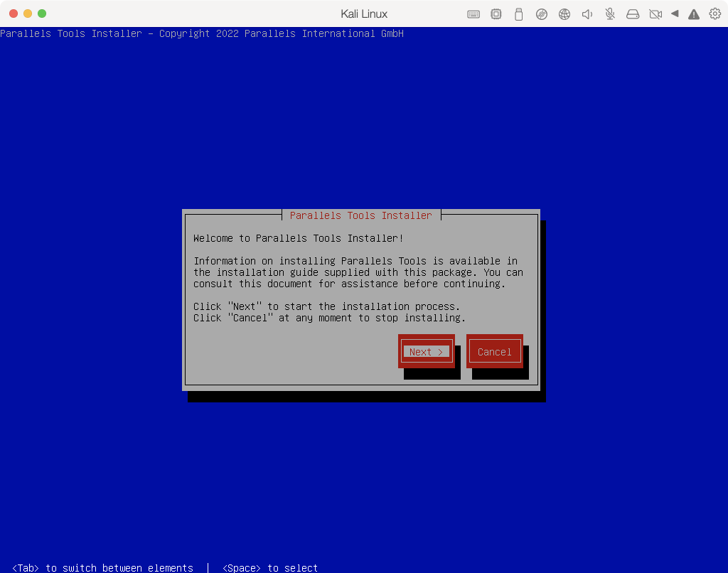Minimize the Kali Linux window
Viewport: 728px width, 573px height.
point(28,14)
